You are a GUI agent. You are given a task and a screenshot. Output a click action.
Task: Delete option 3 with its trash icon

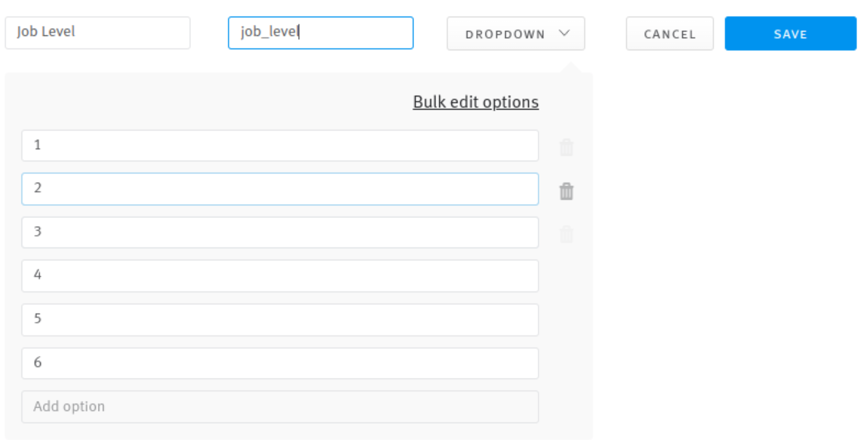[x=566, y=234]
